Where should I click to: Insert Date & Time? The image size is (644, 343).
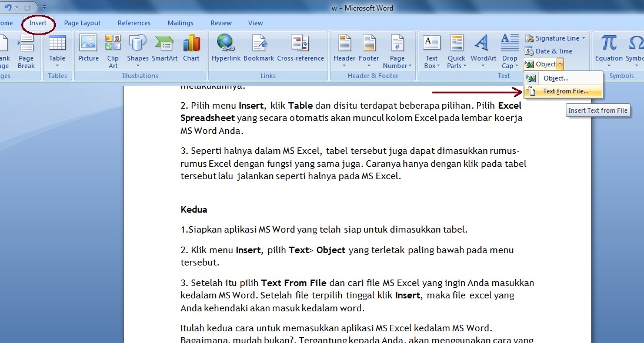point(552,51)
